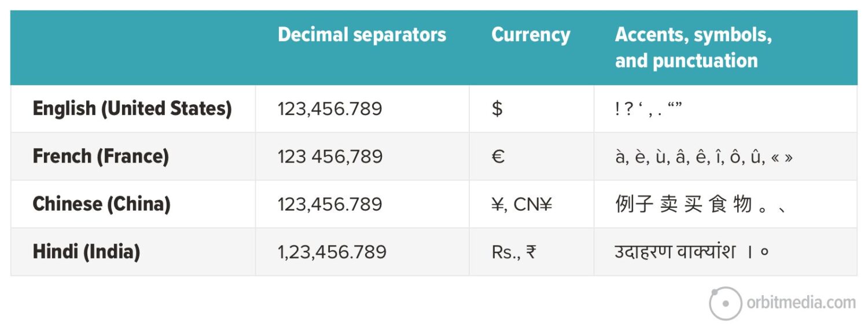Click the orbitmedia.com logo icon
Viewport: 868px width, 331px height.
725,303
